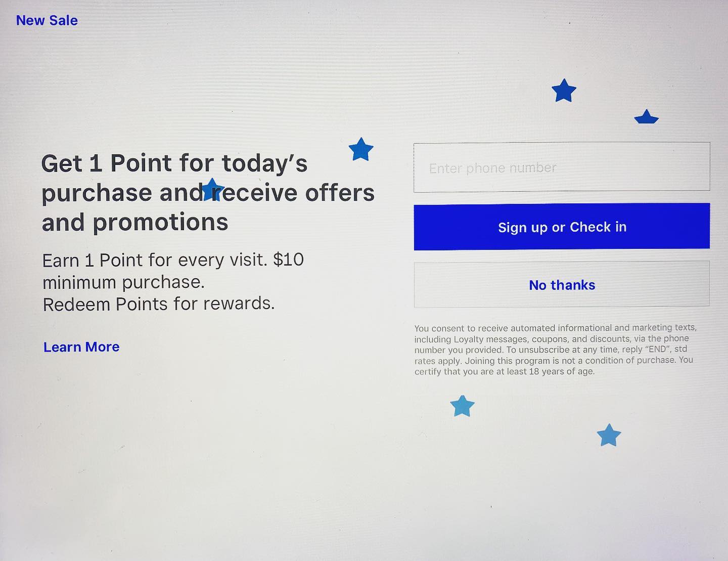728x561 pixels.
Task: Focus the Enter phone number field
Action: pos(561,167)
